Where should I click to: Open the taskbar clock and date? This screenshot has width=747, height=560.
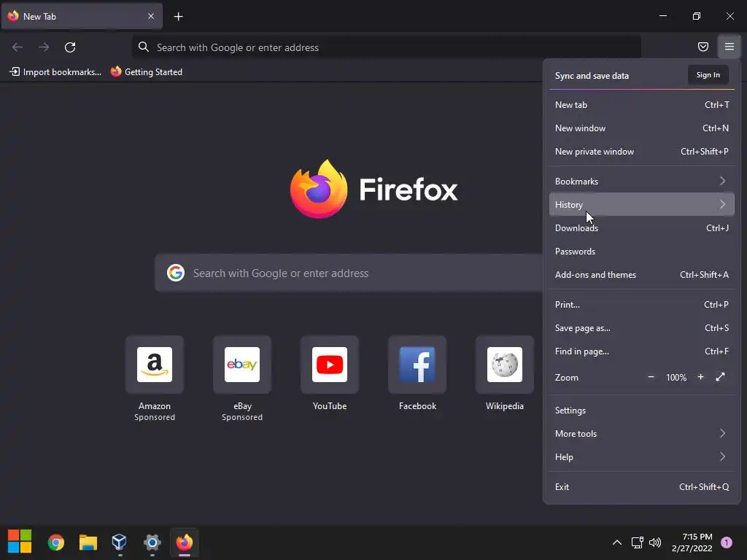(692, 542)
